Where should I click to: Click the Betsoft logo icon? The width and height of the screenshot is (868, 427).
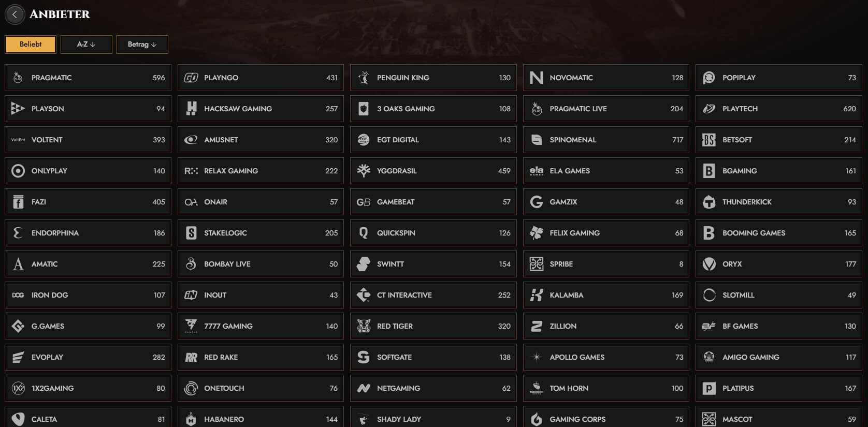pyautogui.click(x=709, y=140)
